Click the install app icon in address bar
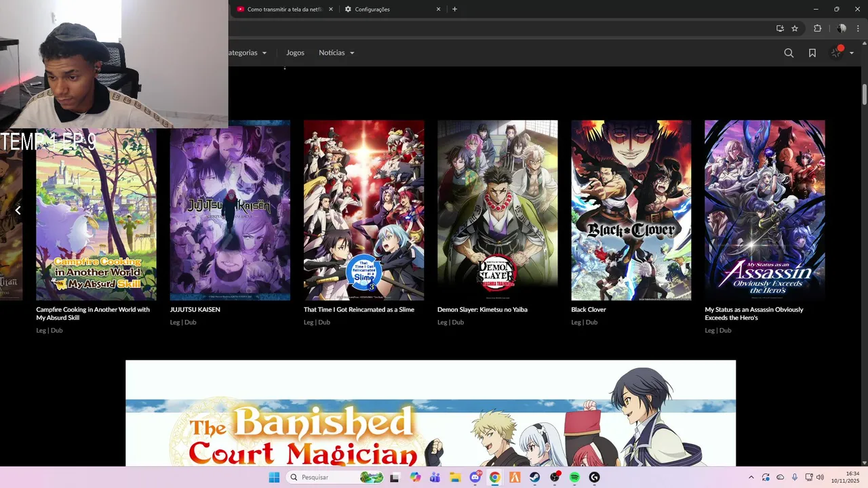The height and width of the screenshot is (488, 868). (780, 28)
